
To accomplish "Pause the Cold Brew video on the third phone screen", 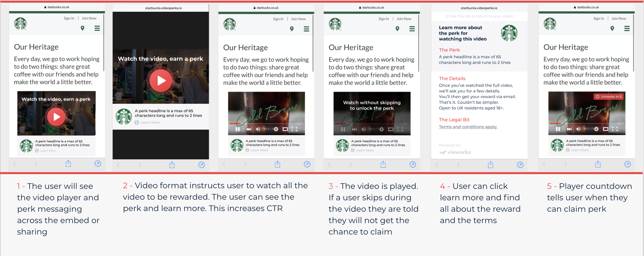I will 238,129.
